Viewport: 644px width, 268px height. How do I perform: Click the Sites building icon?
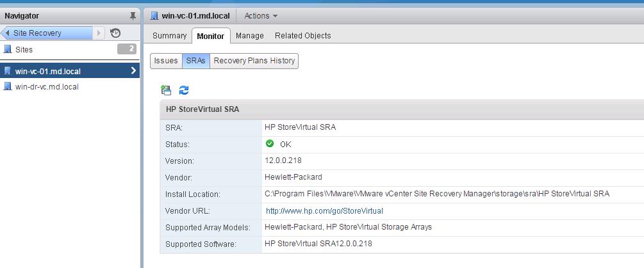(8, 49)
